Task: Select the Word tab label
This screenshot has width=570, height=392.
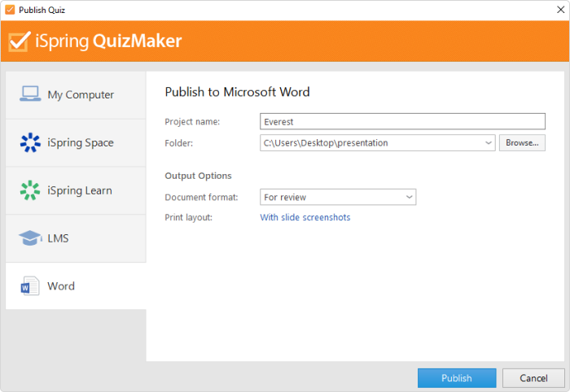Action: point(61,286)
